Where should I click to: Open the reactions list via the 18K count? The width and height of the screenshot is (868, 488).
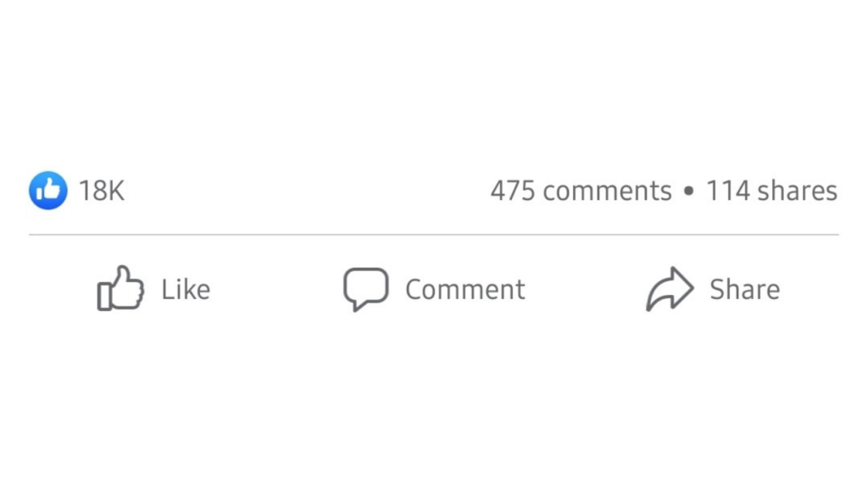tap(102, 190)
